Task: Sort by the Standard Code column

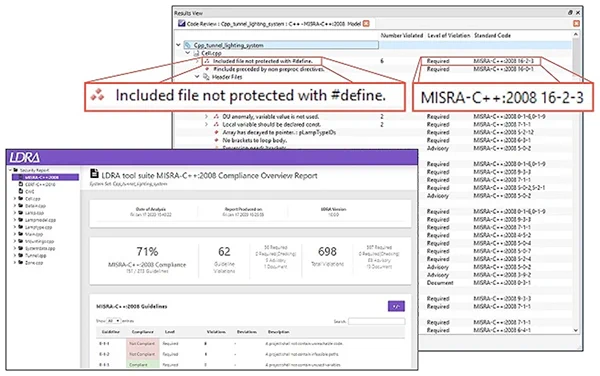Action: 492,35
